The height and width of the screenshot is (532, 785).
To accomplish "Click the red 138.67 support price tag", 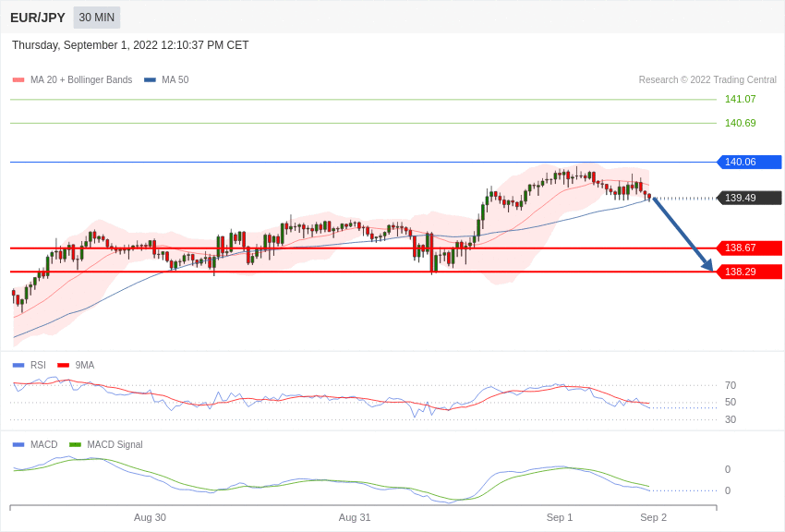I will click(750, 248).
